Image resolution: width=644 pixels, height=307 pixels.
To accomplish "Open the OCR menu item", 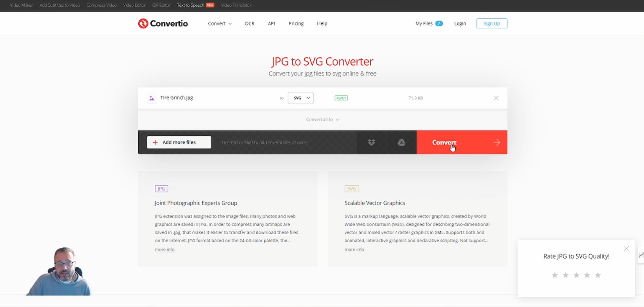I will (249, 23).
